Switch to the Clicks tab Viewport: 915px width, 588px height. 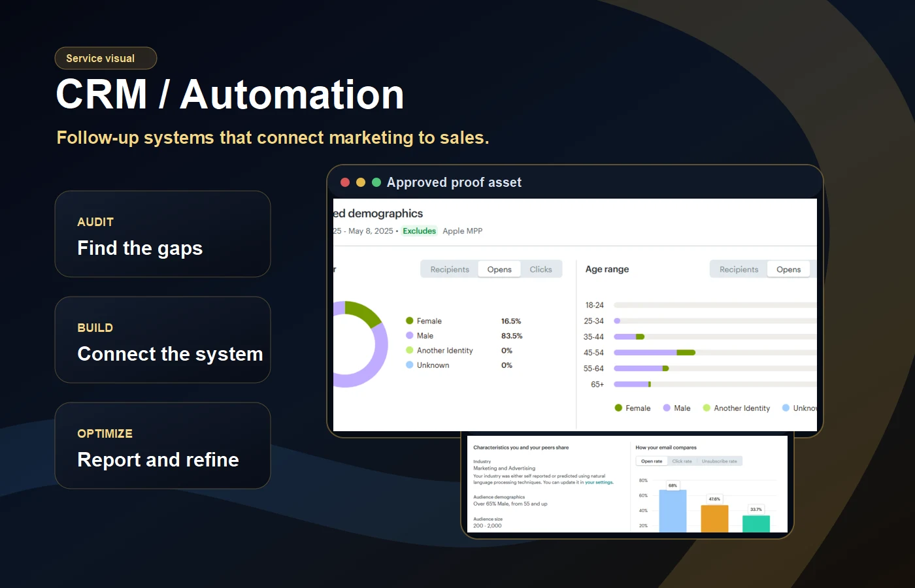pos(541,269)
